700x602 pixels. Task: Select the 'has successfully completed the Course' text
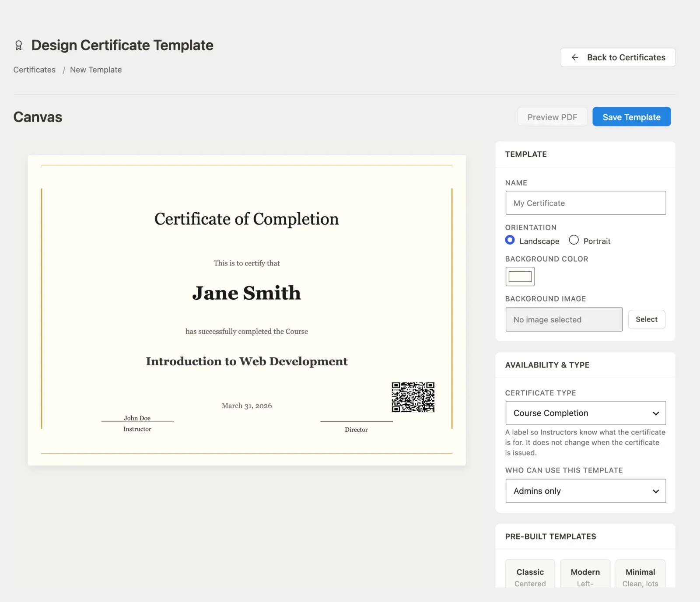coord(247,332)
